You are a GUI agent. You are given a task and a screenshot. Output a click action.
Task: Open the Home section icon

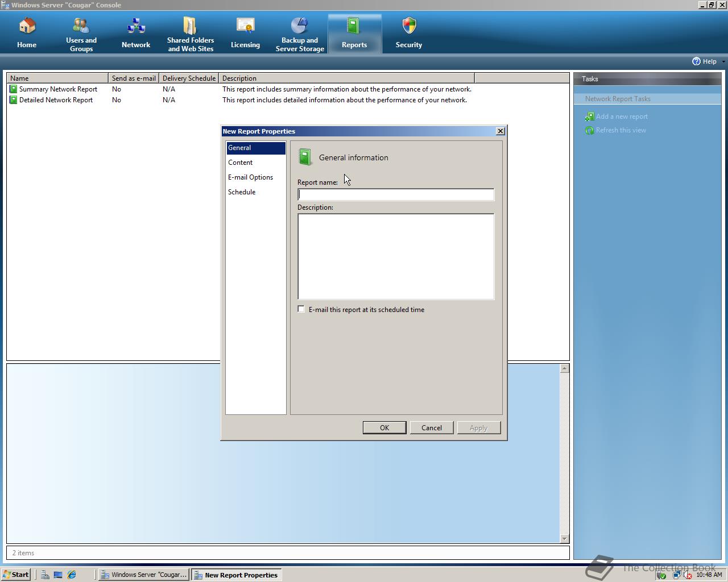click(x=27, y=26)
